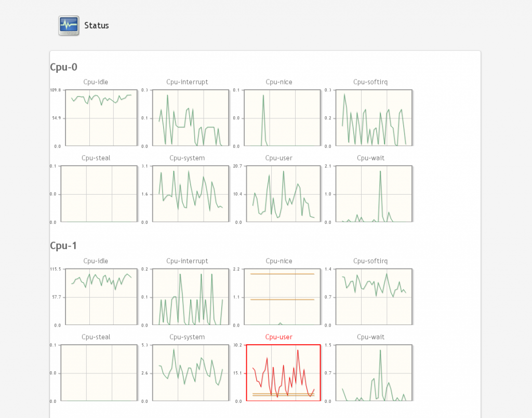Click the 109.8 axis value
The image size is (532, 418).
[55, 90]
